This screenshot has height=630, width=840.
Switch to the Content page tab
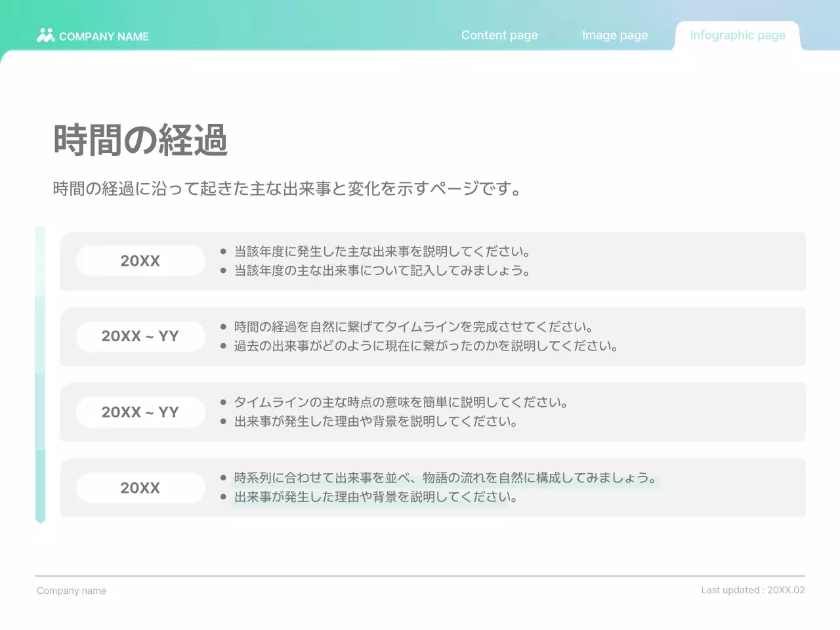pos(499,35)
